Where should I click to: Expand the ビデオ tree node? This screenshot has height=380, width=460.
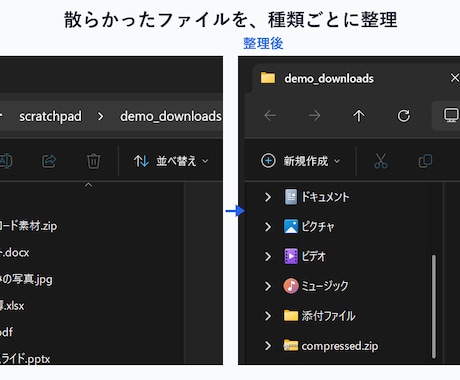tap(268, 256)
